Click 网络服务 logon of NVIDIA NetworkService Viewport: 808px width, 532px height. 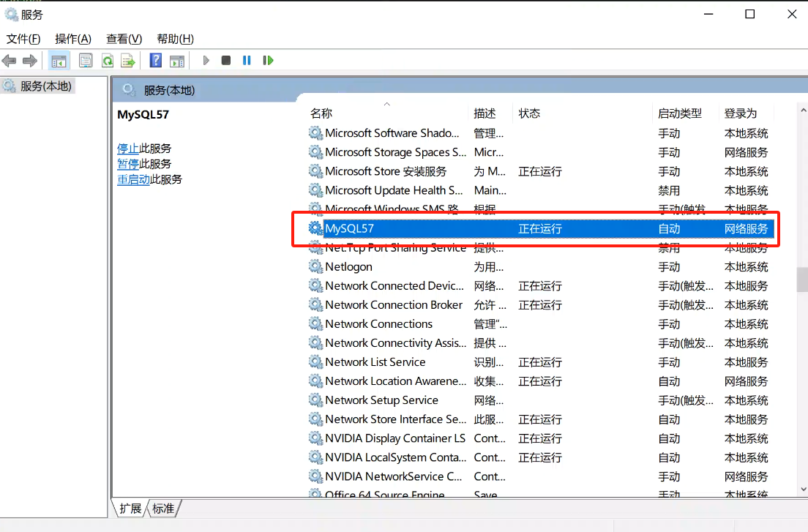(x=747, y=476)
